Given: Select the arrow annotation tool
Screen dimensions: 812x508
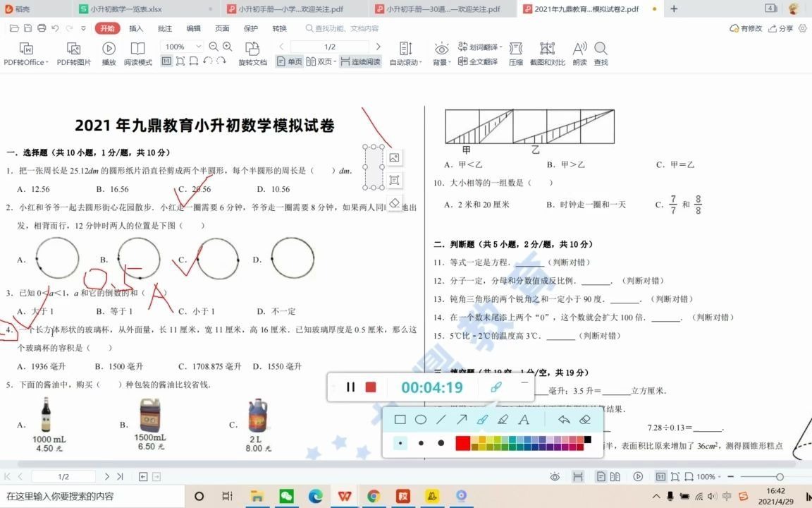Looking at the screenshot, I should click(462, 418).
